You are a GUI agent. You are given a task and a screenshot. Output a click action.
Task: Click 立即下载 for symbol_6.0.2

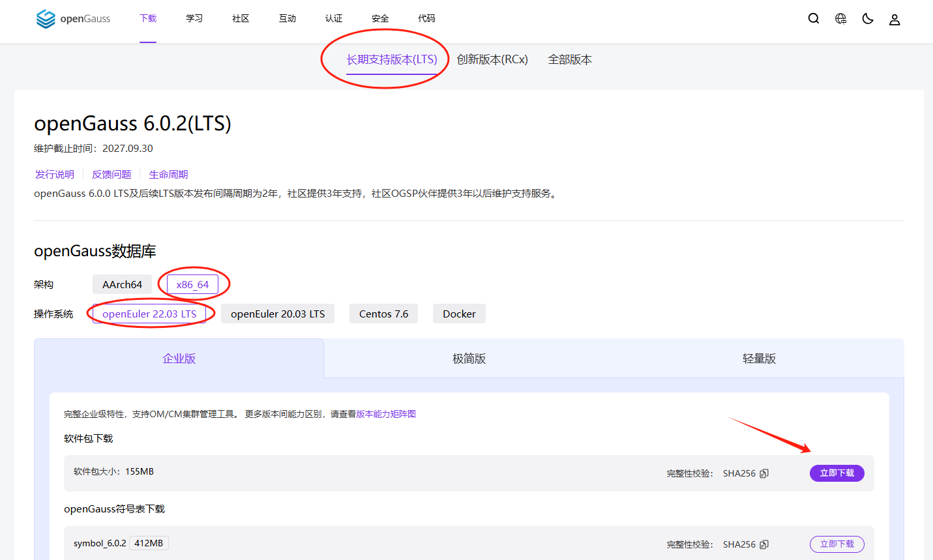837,544
